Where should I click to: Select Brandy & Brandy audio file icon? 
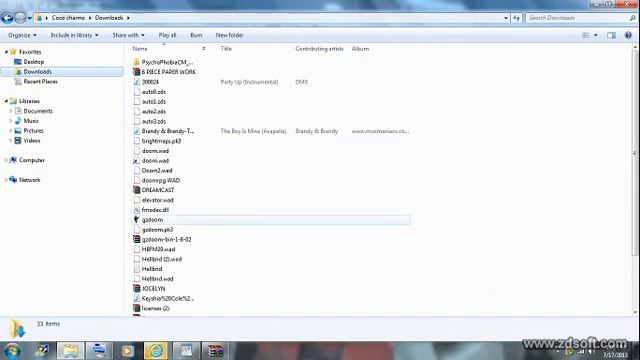click(x=136, y=131)
